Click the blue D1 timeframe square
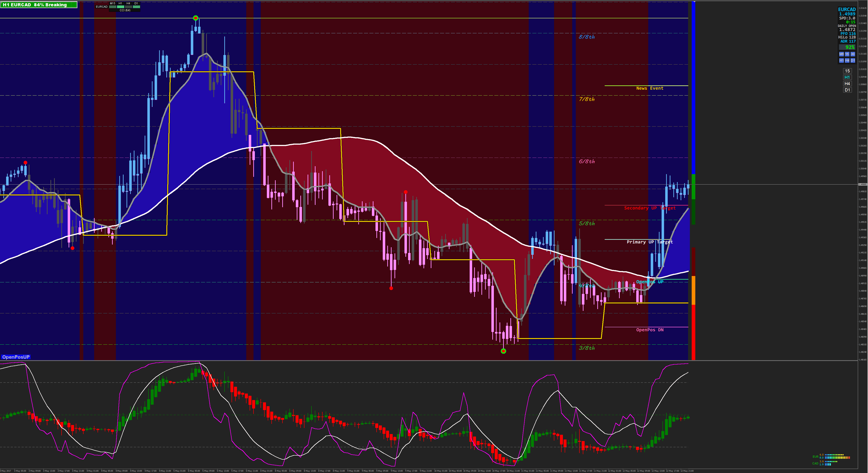Screen dimensions: 868x473 click(x=853, y=60)
